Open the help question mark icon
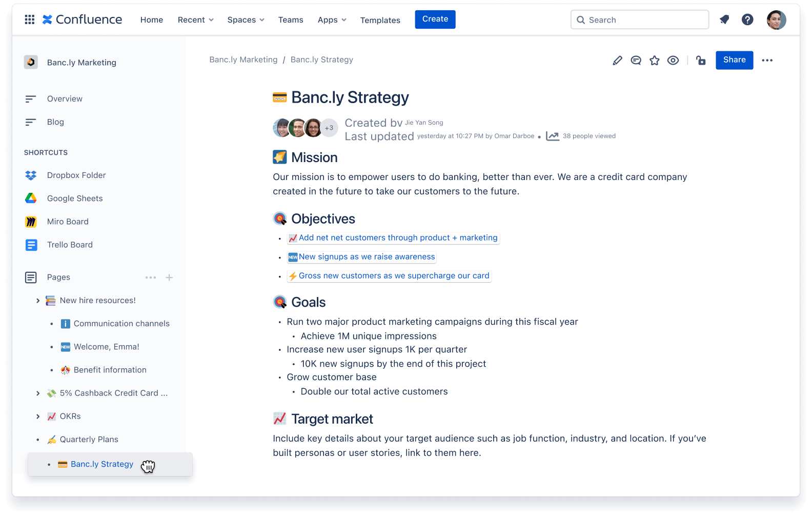The image size is (812, 517). click(747, 19)
